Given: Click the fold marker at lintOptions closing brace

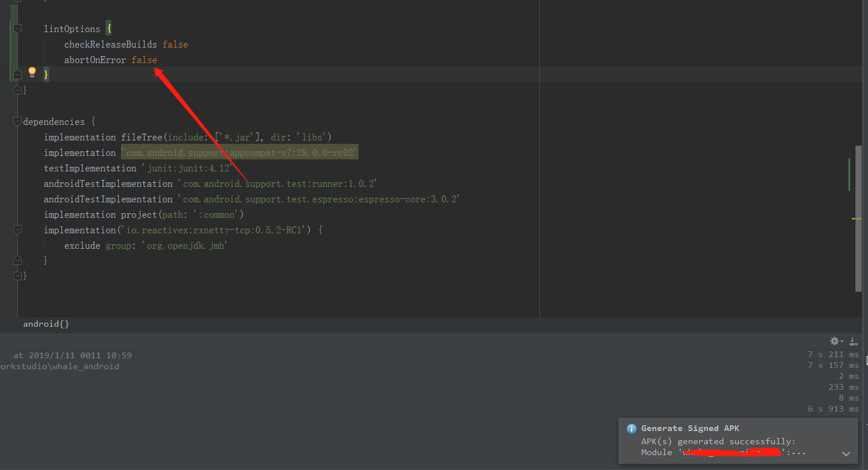Looking at the screenshot, I should click(17, 74).
